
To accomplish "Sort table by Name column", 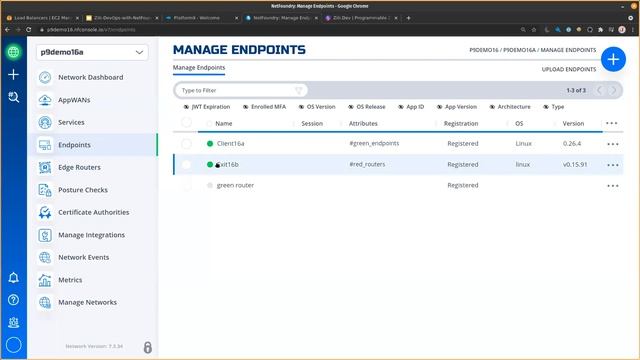I will coord(224,123).
